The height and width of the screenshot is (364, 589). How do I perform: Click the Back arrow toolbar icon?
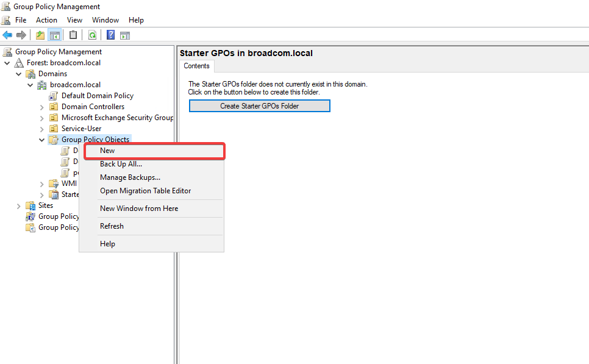pyautogui.click(x=7, y=35)
